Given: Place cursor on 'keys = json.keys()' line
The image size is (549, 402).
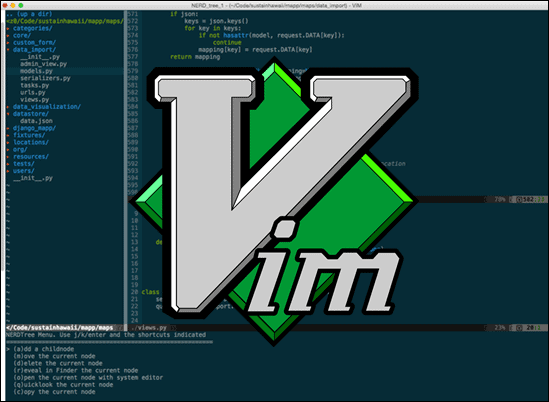Looking at the screenshot, I should pyautogui.click(x=216, y=21).
